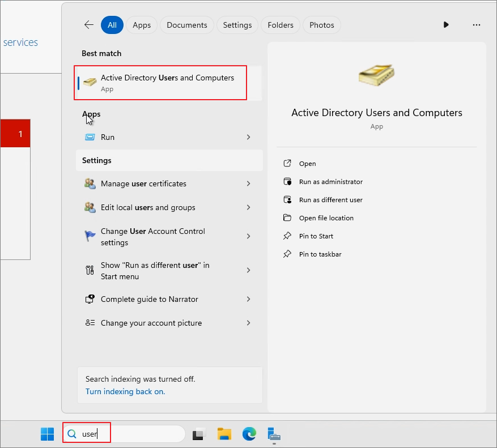Click the Run as administrator shield icon
The width and height of the screenshot is (497, 448).
pyautogui.click(x=287, y=182)
